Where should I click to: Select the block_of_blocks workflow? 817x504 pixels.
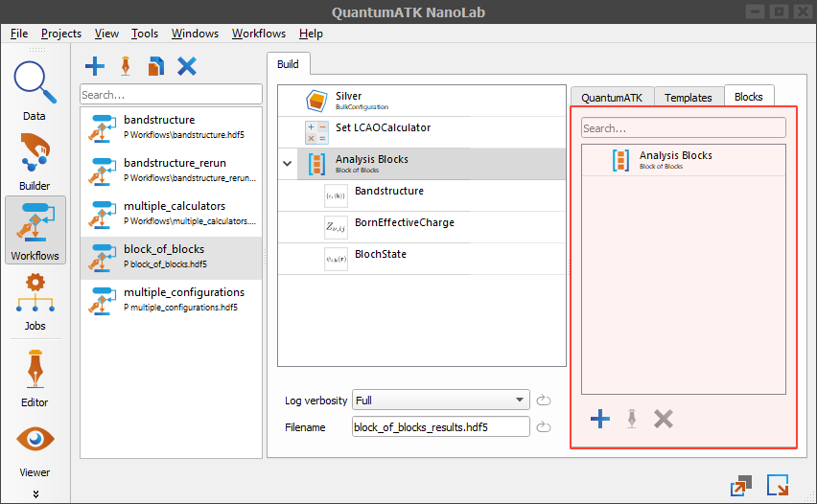point(171,258)
